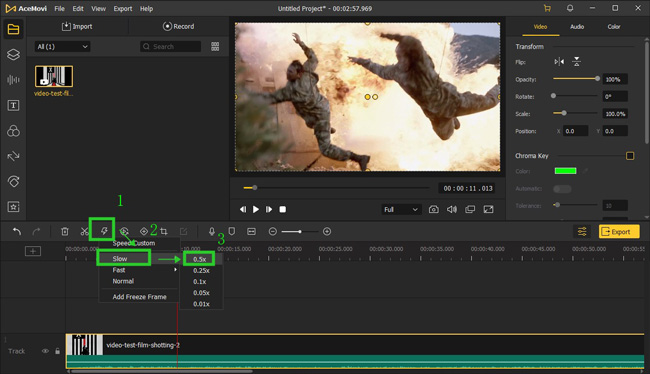Add a marker with shield icon
This screenshot has height=374, width=650.
(x=232, y=231)
